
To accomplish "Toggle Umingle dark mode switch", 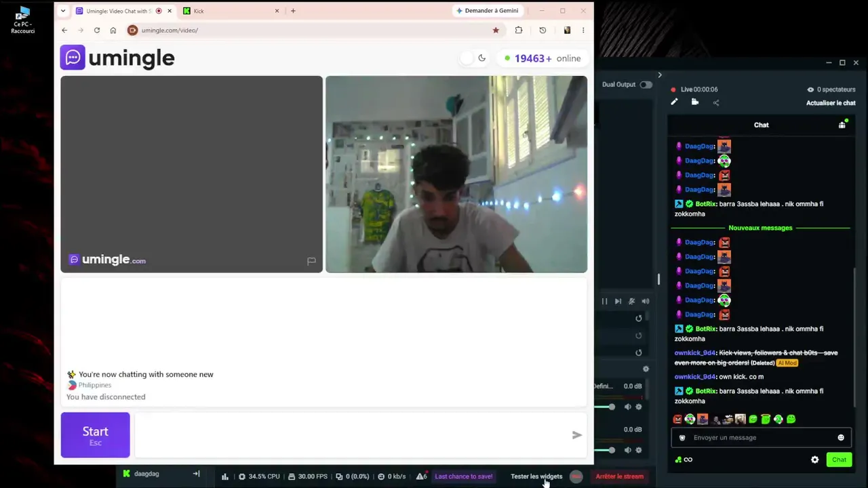I will (474, 58).
